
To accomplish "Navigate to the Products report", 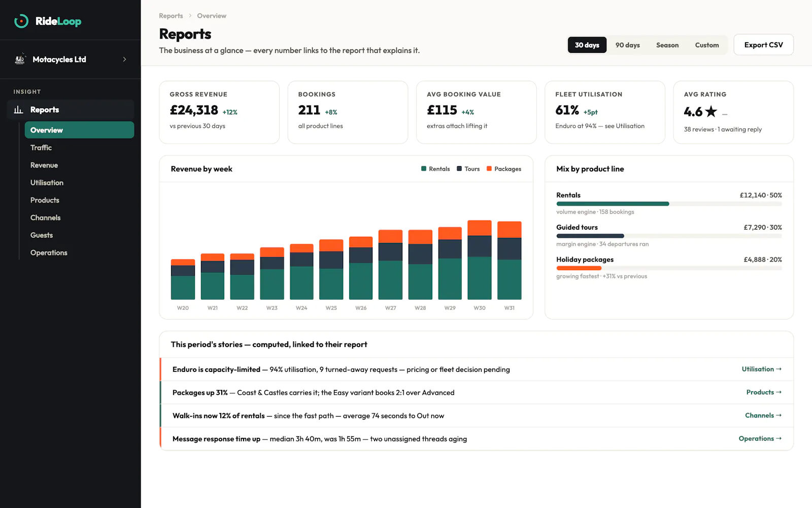I will point(80,200).
